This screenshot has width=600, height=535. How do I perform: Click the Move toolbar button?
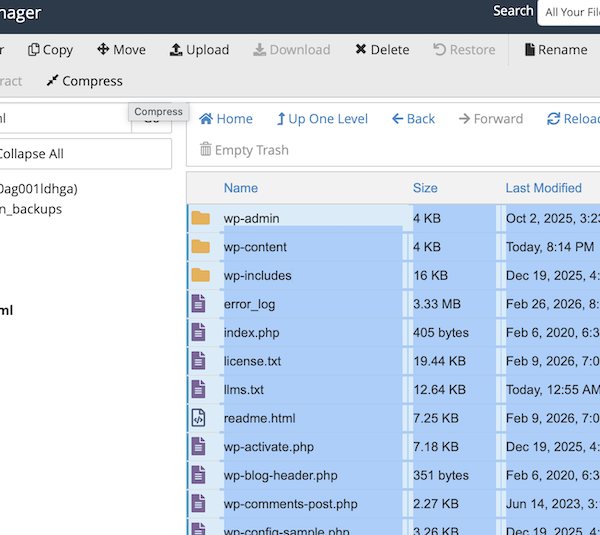point(121,50)
